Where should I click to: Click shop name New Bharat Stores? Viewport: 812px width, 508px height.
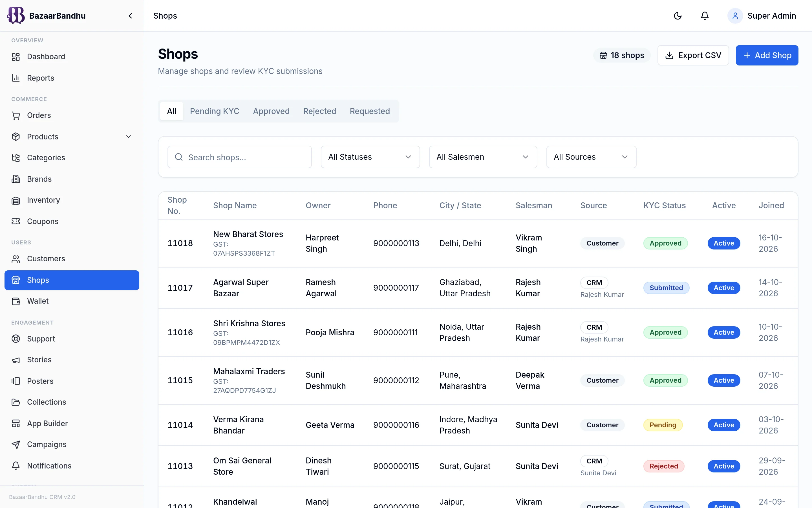(248, 234)
